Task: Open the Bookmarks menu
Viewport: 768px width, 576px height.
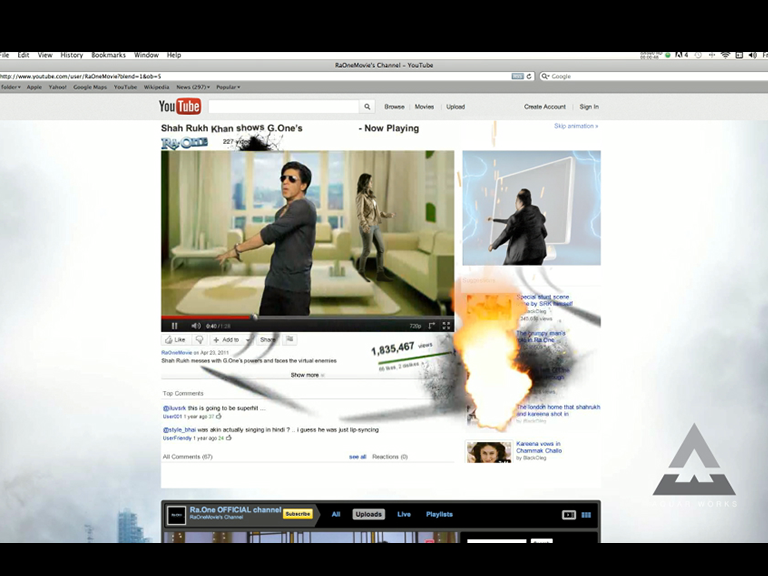Action: coord(108,55)
